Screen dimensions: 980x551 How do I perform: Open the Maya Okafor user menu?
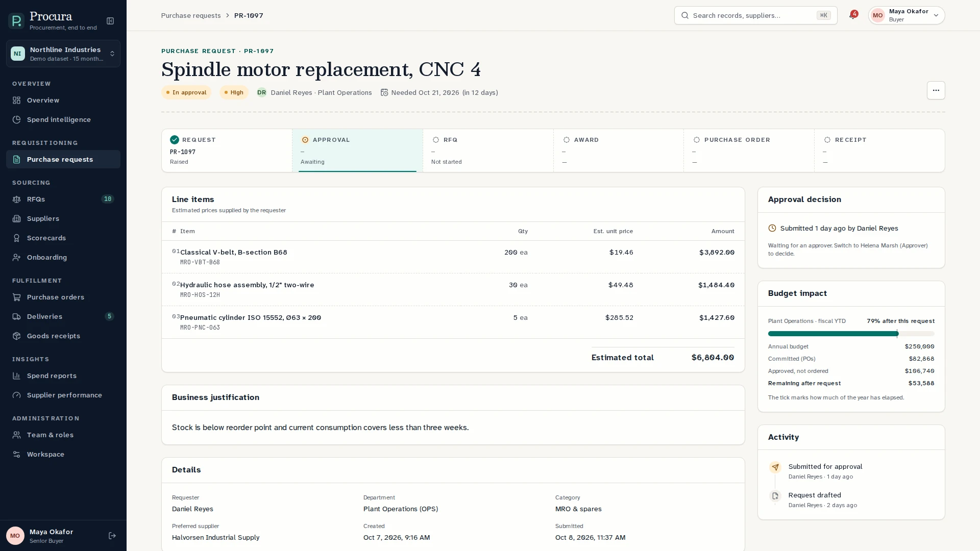[906, 15]
